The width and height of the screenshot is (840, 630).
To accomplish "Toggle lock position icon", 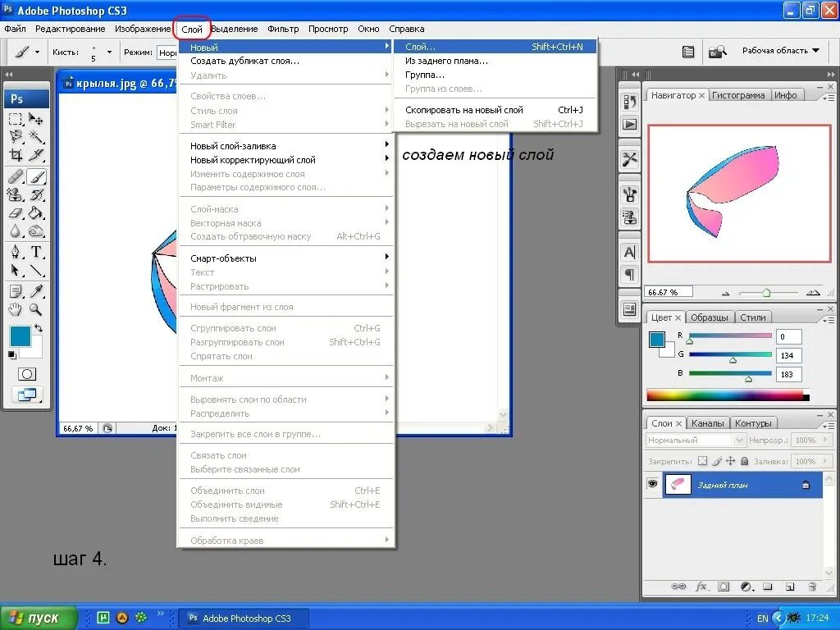I will tap(730, 461).
